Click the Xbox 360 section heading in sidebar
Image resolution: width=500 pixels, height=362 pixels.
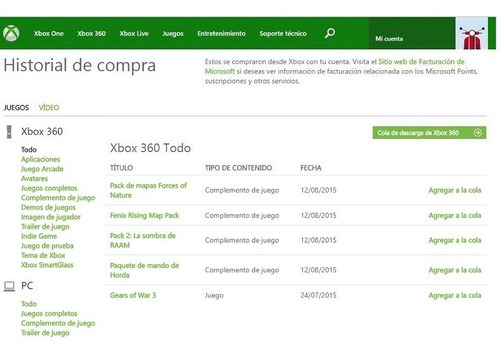click(42, 132)
